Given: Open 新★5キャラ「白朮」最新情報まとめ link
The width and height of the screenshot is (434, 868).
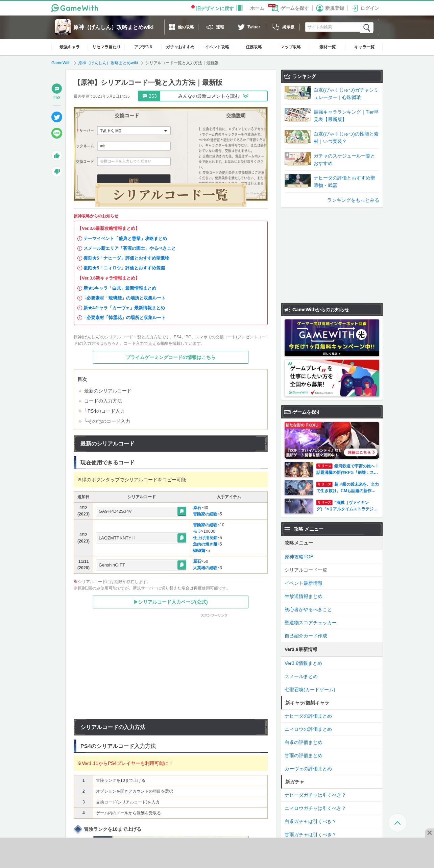Looking at the screenshot, I should click(120, 288).
